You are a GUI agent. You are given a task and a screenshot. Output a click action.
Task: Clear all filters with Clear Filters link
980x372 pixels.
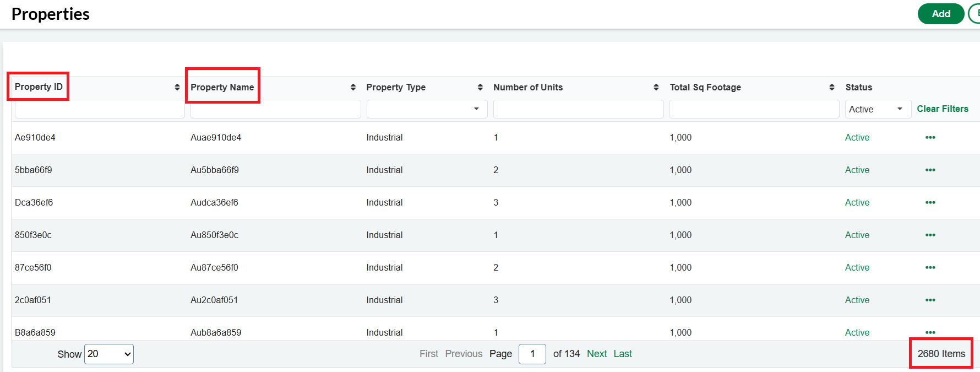click(943, 109)
